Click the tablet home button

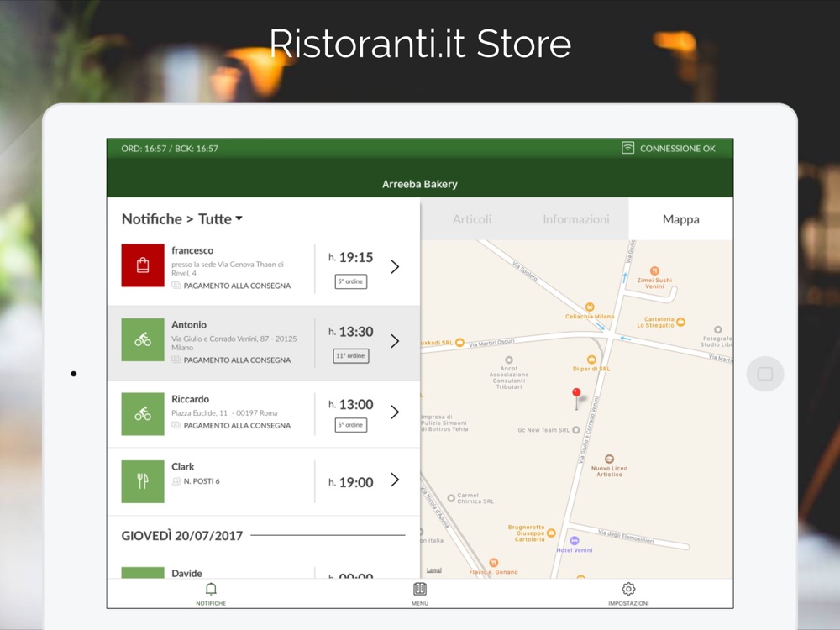(765, 374)
